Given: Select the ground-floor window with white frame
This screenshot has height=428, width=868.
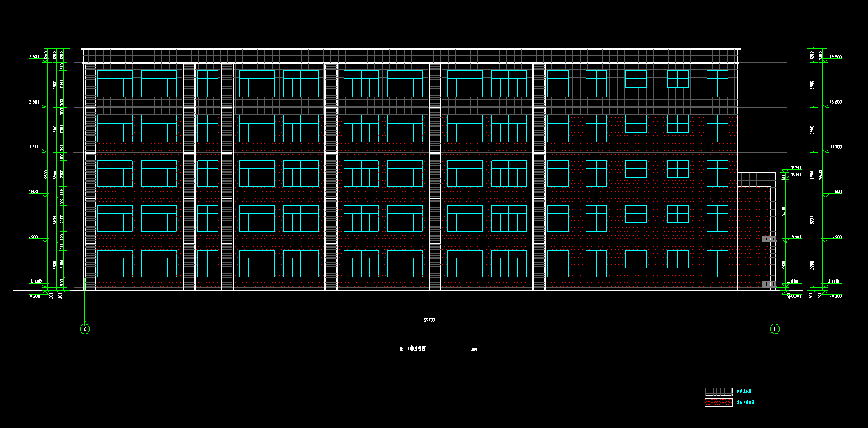Looking at the screenshot, I should click(677, 259).
